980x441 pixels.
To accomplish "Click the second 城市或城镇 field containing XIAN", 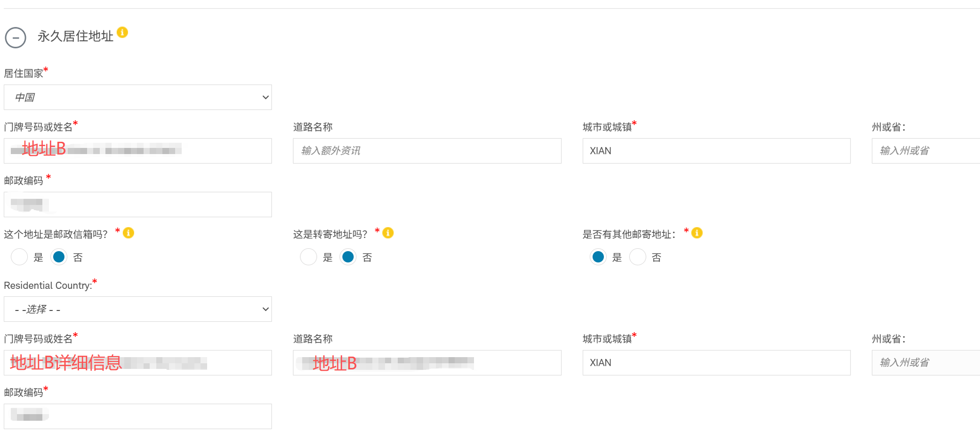I will click(716, 363).
